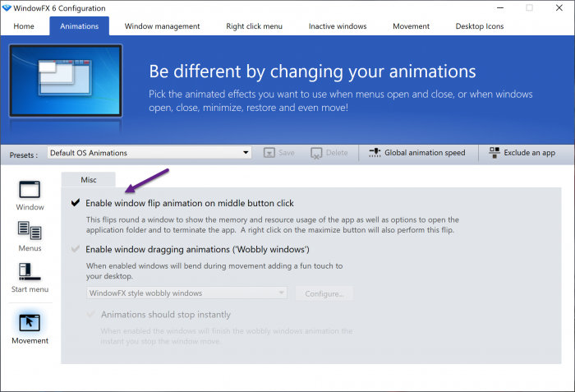Switch to the Window management tab
575x392 pixels.
(162, 26)
